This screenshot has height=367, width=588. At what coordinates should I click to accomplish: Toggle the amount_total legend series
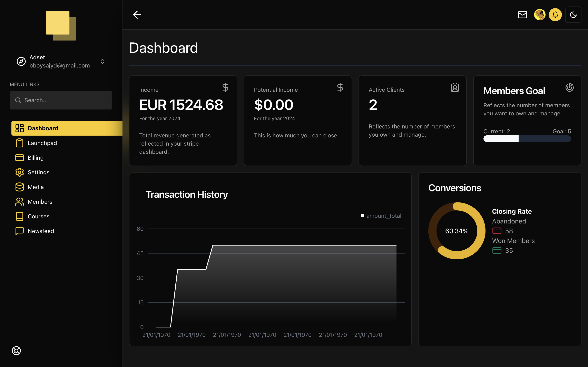(x=381, y=216)
